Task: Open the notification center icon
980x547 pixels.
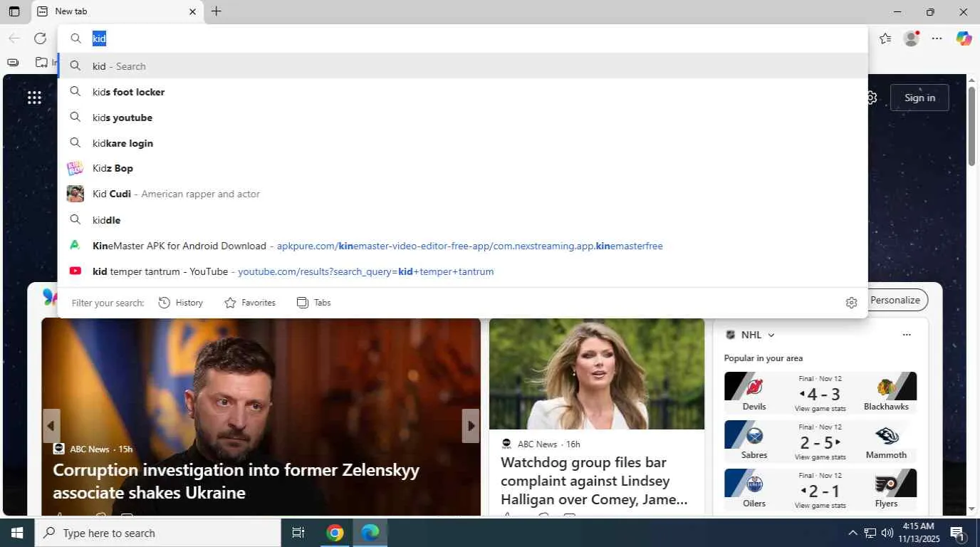Action: pyautogui.click(x=957, y=533)
